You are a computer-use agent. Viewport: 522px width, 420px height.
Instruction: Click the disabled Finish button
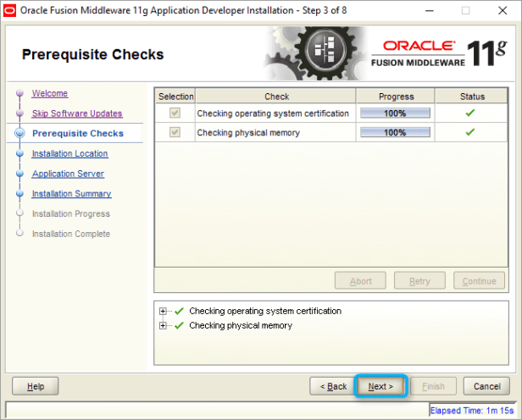[x=433, y=386]
